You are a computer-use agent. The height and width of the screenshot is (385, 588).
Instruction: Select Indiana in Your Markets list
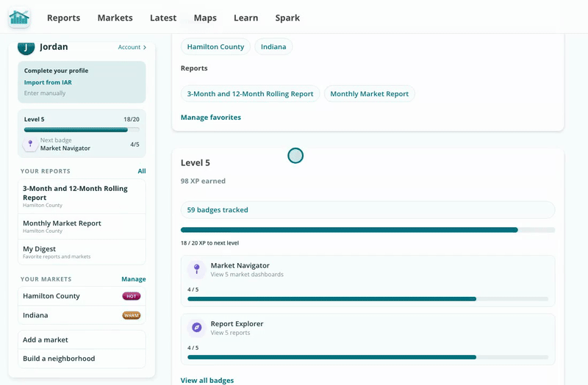(x=82, y=315)
